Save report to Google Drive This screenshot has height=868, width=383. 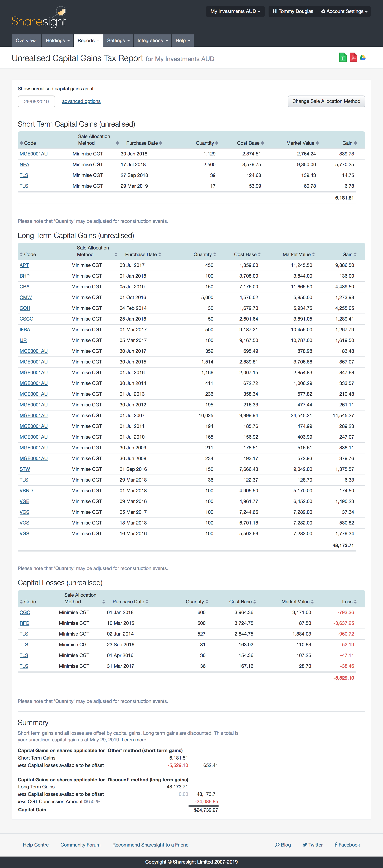point(363,57)
